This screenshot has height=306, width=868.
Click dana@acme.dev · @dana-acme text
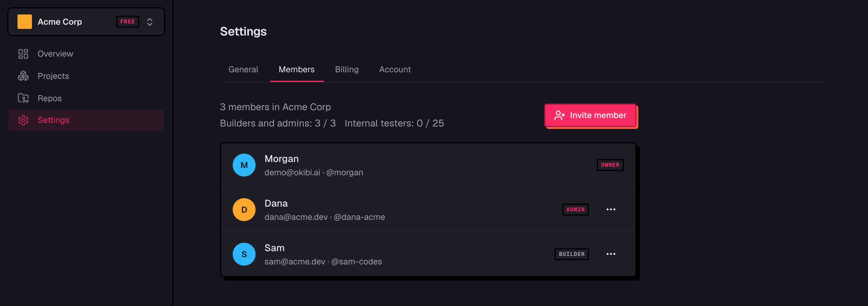coord(325,217)
